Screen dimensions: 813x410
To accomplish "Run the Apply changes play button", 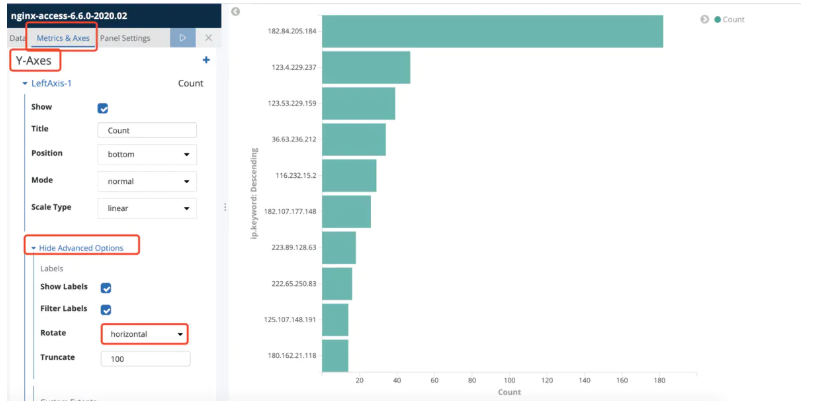I will 183,38.
